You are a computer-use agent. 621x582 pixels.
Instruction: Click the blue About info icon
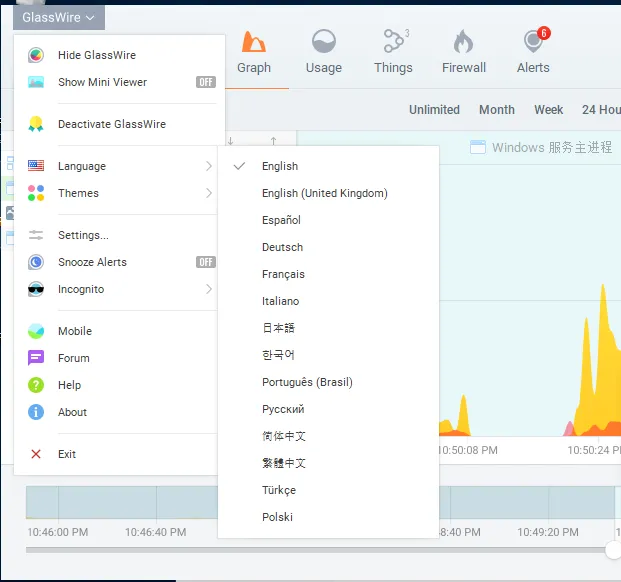pos(36,412)
